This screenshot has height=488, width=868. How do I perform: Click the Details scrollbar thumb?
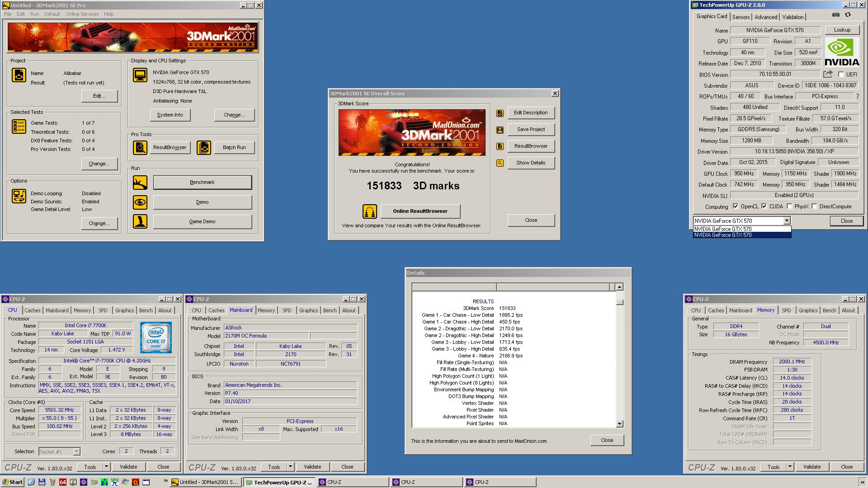[x=619, y=302]
